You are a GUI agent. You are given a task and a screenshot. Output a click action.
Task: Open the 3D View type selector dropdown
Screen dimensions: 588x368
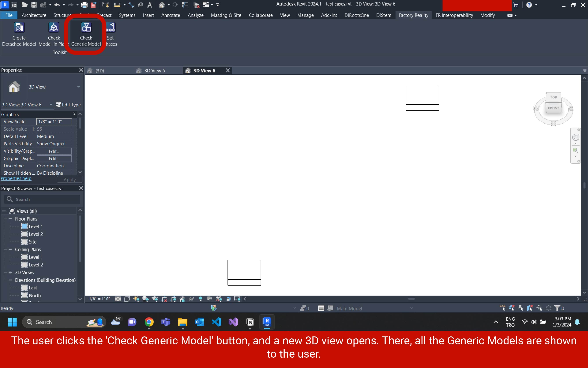click(x=78, y=87)
